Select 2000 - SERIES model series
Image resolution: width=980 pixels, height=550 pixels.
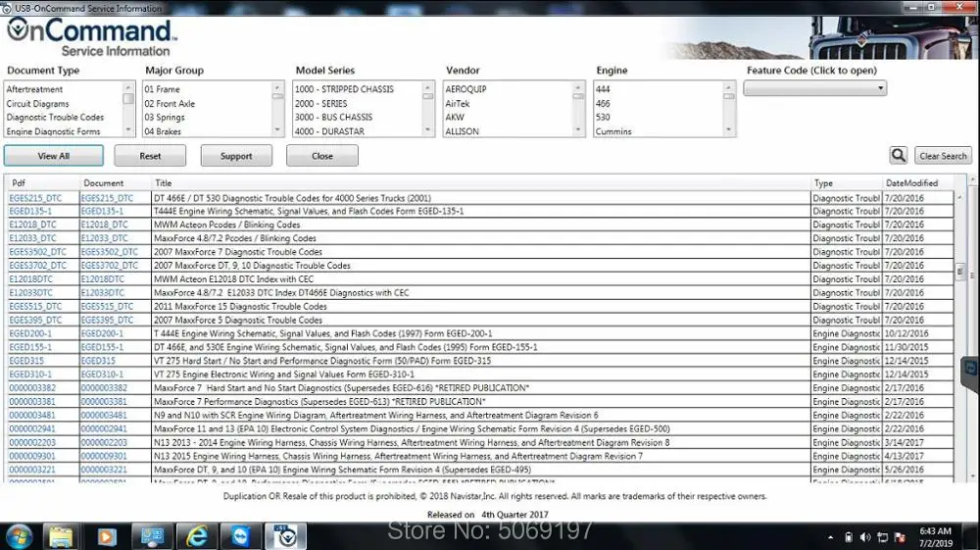[320, 104]
